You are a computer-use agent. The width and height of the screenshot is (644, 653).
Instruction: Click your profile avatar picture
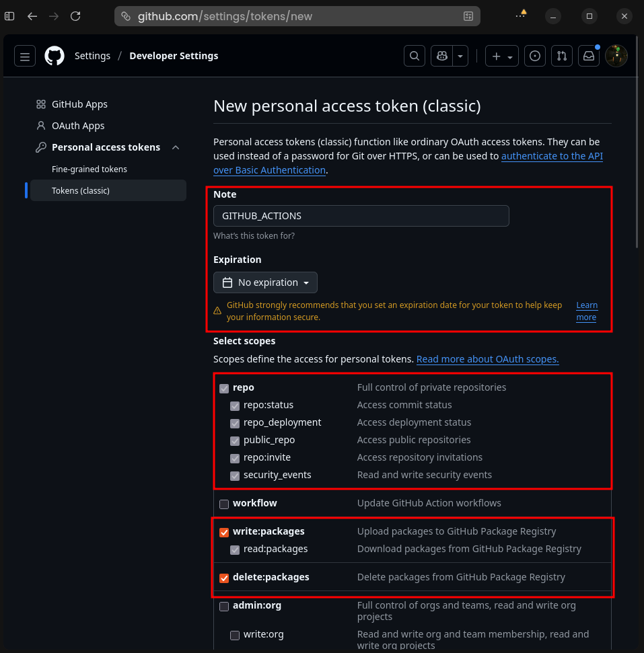coord(616,56)
